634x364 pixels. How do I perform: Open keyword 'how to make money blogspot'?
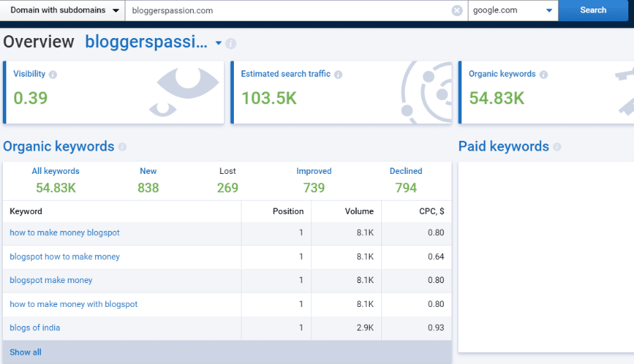click(x=65, y=233)
